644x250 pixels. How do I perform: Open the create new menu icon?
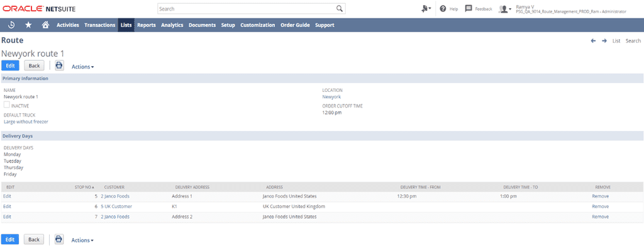pos(426,9)
